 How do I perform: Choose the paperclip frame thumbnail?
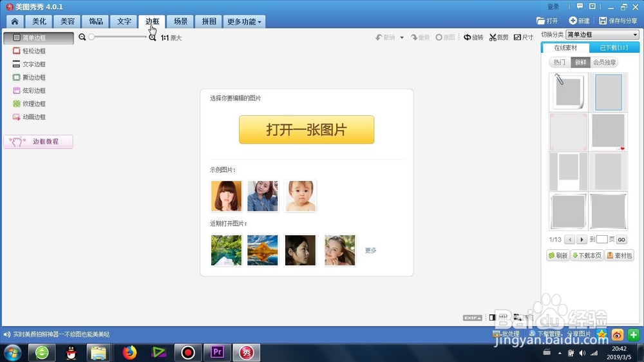point(569,92)
